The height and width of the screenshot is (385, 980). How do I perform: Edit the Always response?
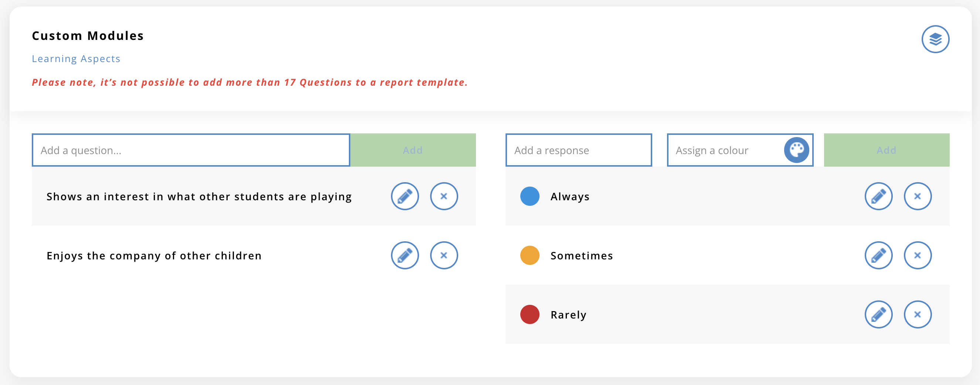(x=878, y=196)
